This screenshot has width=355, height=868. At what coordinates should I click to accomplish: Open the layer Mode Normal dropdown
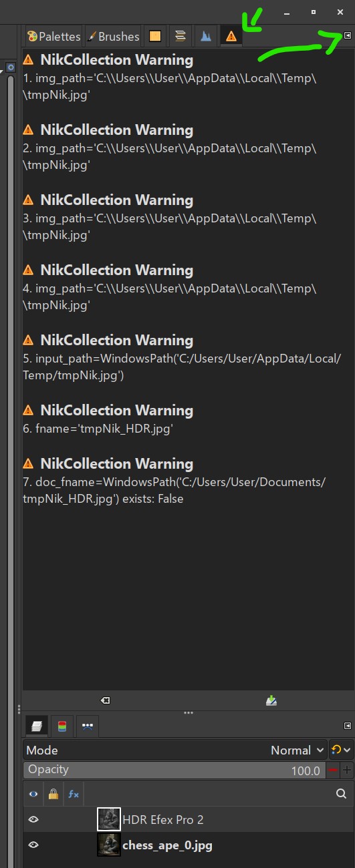click(x=175, y=750)
